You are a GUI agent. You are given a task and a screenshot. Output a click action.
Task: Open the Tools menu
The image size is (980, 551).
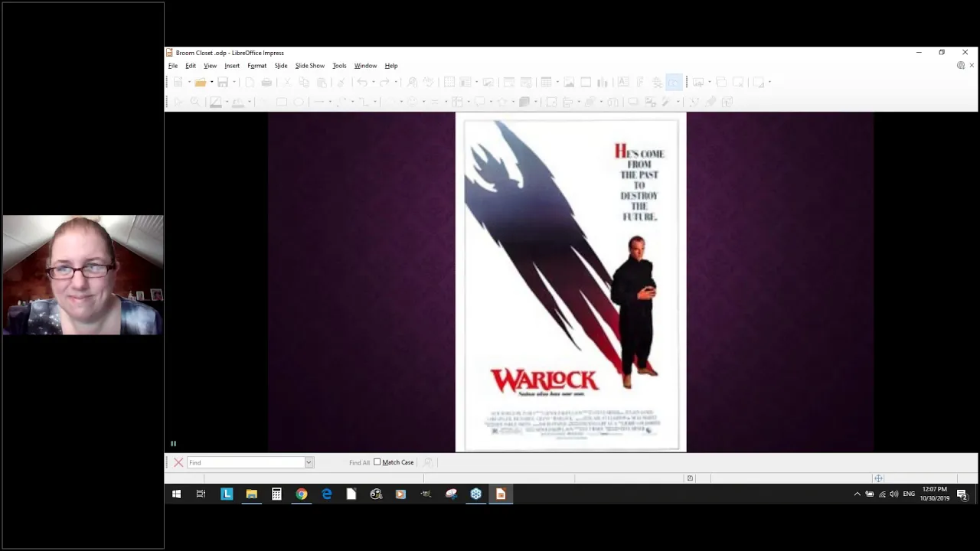tap(339, 66)
